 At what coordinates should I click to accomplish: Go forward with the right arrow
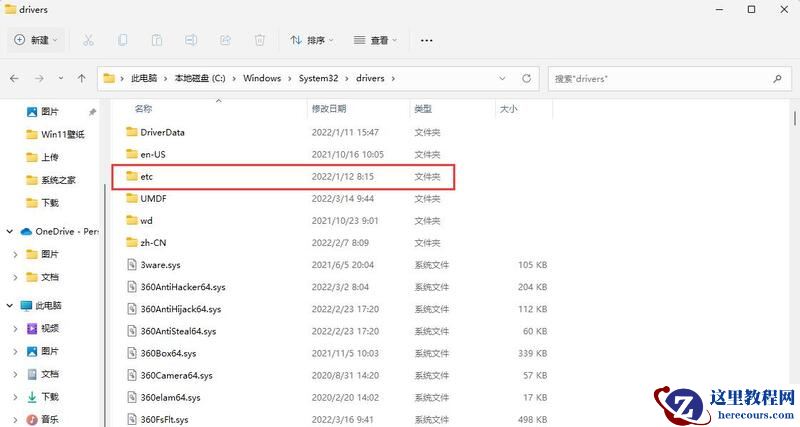tap(39, 79)
